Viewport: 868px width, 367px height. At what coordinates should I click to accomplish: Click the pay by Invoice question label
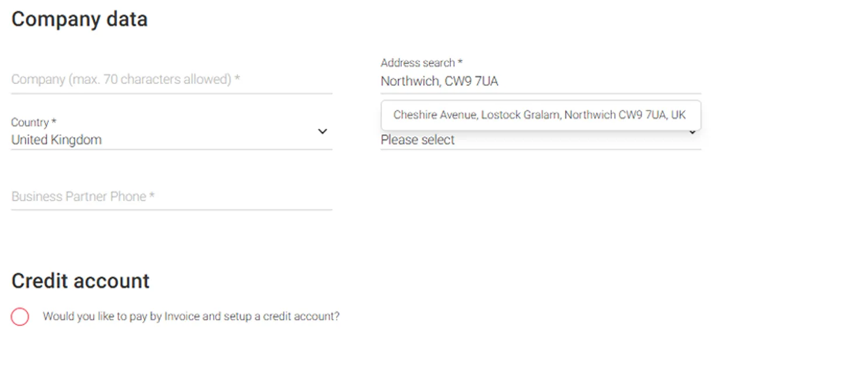[x=191, y=317]
